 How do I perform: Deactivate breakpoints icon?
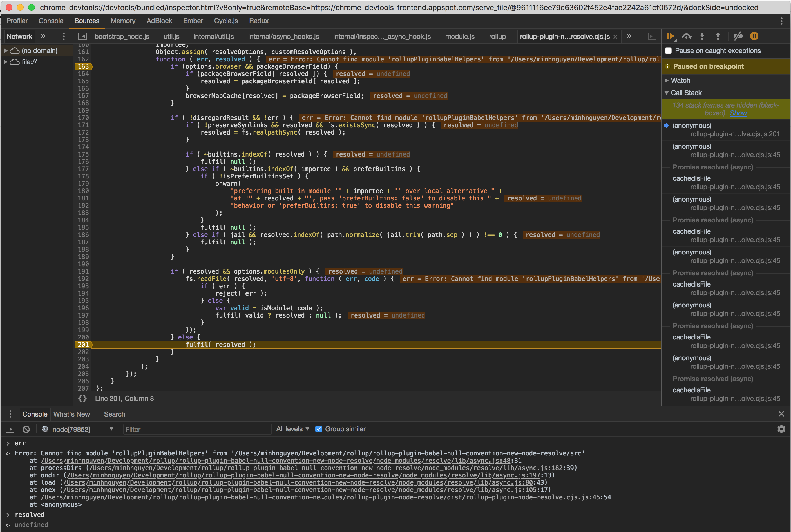[x=738, y=36]
